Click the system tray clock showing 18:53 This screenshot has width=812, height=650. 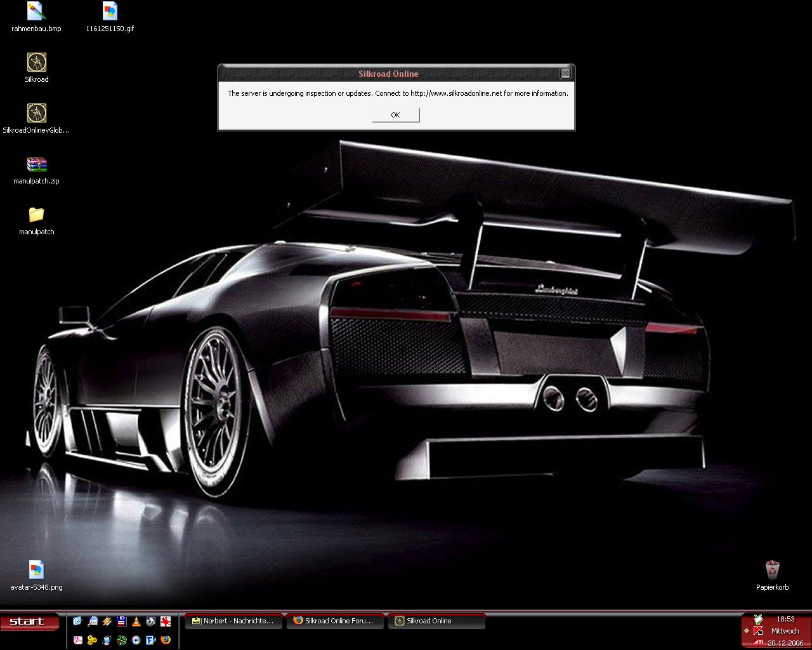pos(785,619)
